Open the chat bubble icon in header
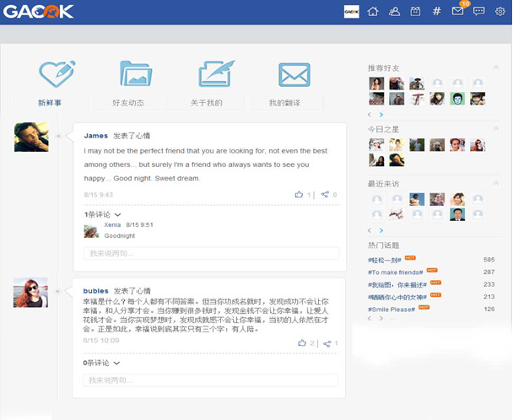Viewport: 513px width, 420px height. pyautogui.click(x=479, y=12)
